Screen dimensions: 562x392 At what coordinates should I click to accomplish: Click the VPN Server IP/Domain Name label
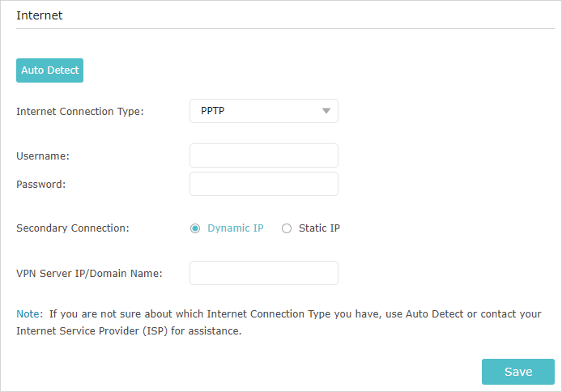click(x=89, y=274)
